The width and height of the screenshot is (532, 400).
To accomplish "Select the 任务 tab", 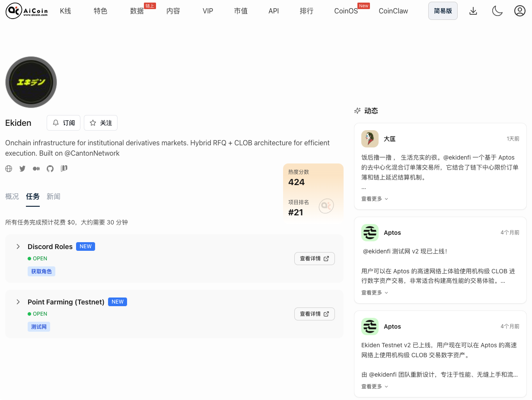I will (x=33, y=196).
